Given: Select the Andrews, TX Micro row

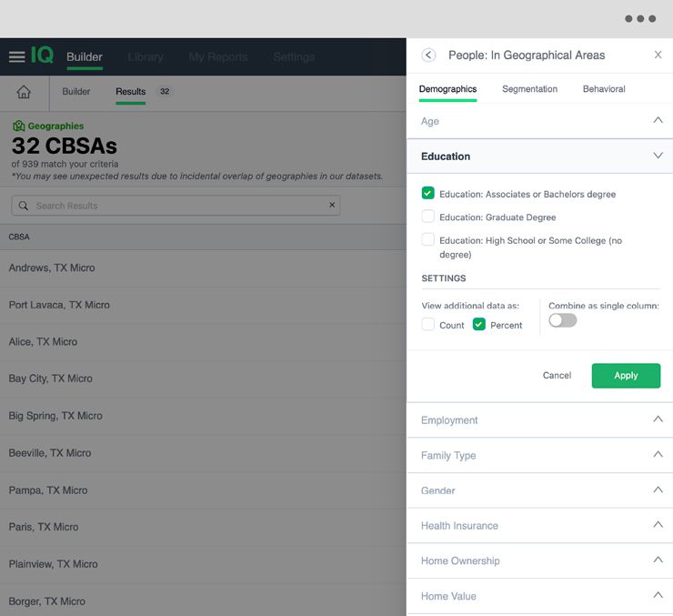Looking at the screenshot, I should click(52, 268).
